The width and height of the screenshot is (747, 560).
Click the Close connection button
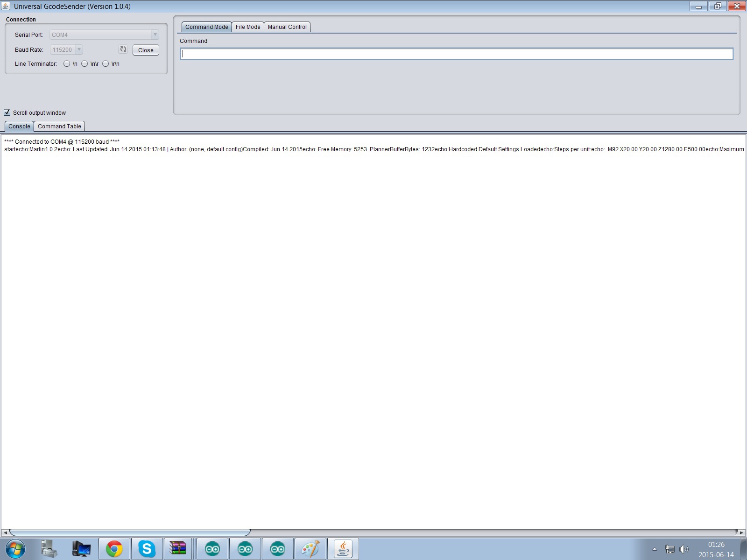click(146, 50)
